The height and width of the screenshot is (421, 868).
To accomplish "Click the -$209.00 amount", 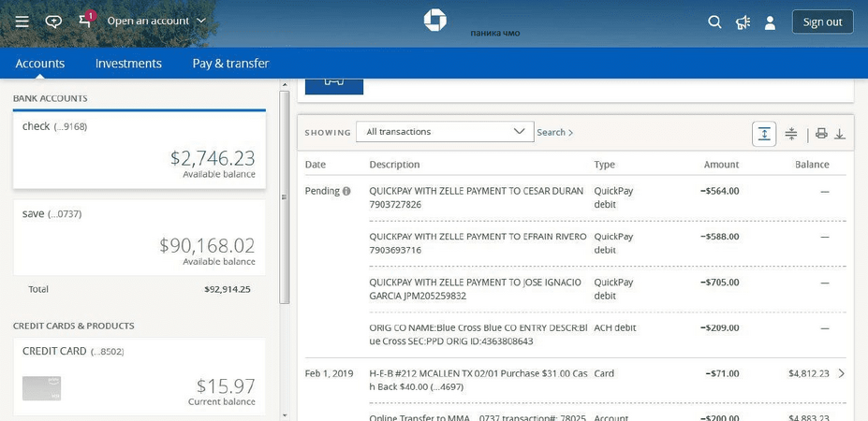I will (719, 328).
